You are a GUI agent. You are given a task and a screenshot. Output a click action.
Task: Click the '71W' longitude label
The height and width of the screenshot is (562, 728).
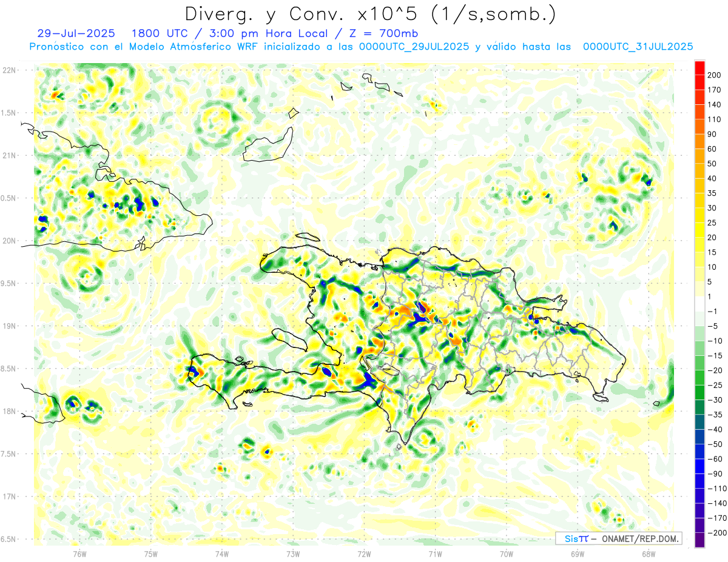coord(435,553)
